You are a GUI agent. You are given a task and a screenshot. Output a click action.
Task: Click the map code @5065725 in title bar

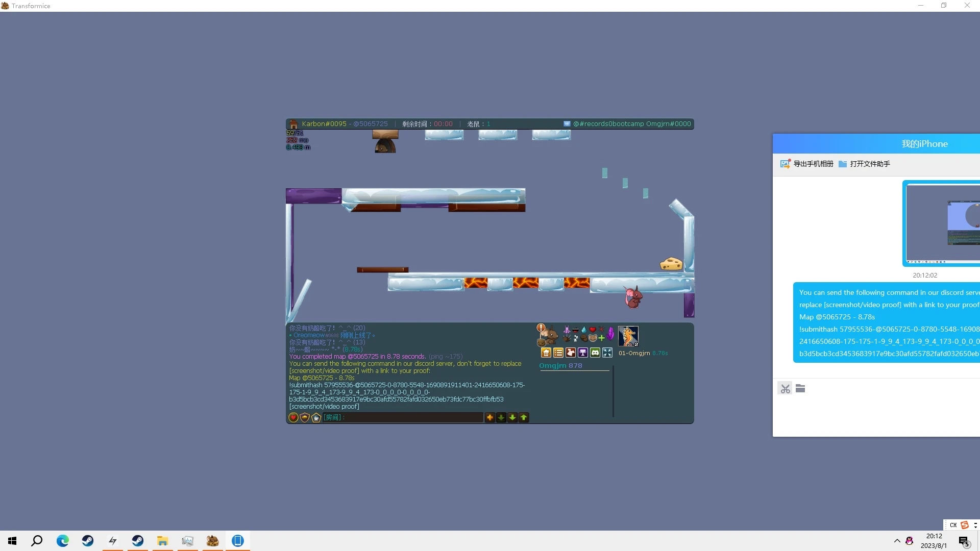(370, 124)
